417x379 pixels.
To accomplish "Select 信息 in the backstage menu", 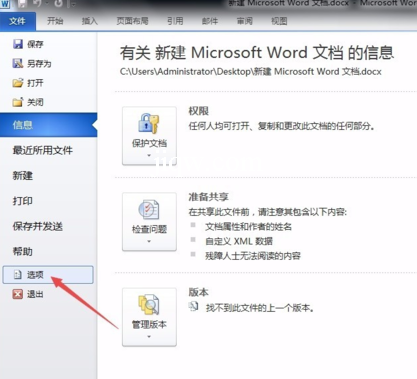I will pos(49,125).
